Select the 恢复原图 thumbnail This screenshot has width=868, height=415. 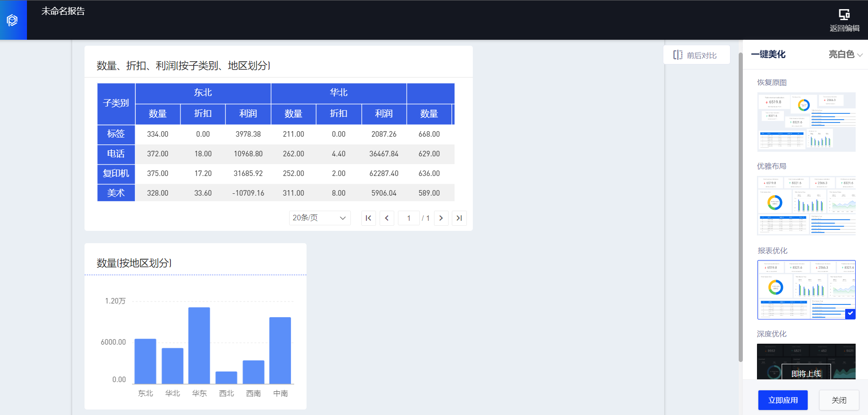(x=806, y=122)
